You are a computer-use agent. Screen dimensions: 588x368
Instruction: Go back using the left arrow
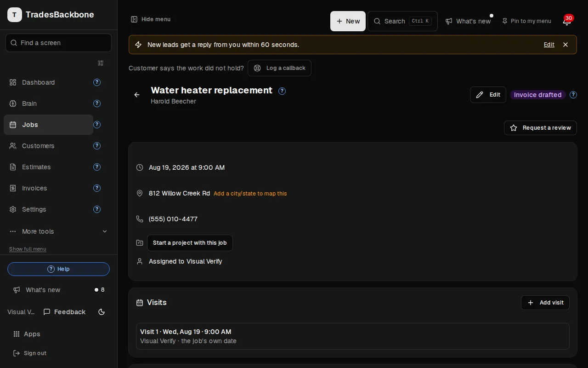[137, 95]
